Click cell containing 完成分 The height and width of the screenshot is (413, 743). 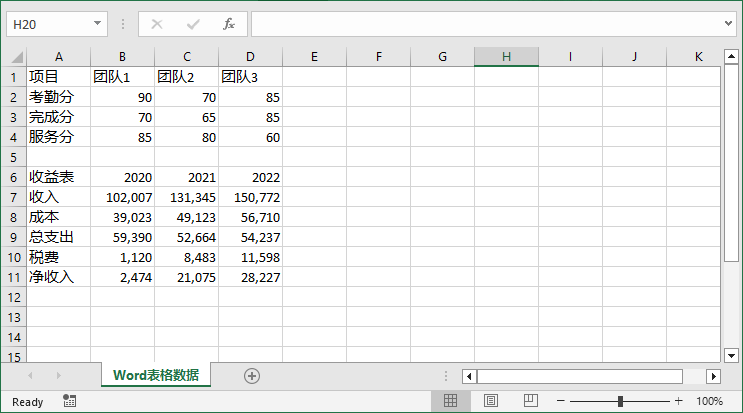click(58, 117)
